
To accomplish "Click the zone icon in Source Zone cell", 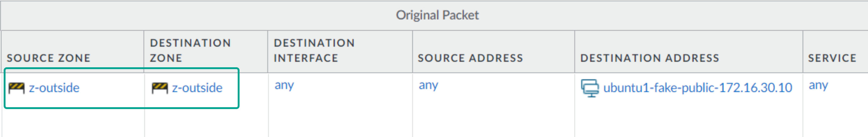I will [17, 88].
